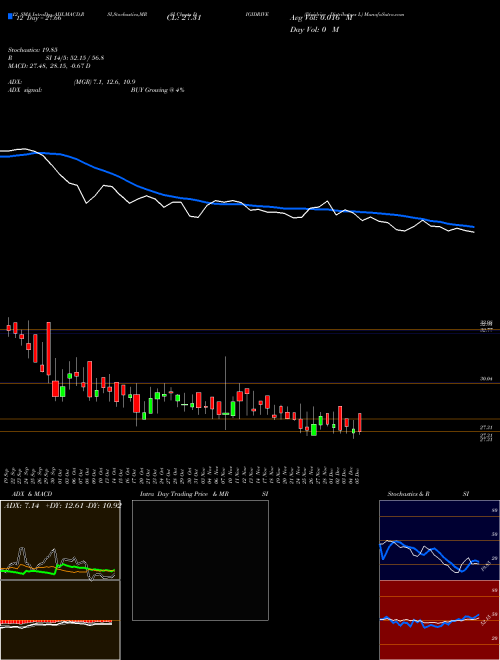Click the blue 12 Day SMA legend square
The width and height of the screenshot is (500, 660).
[10, 16]
